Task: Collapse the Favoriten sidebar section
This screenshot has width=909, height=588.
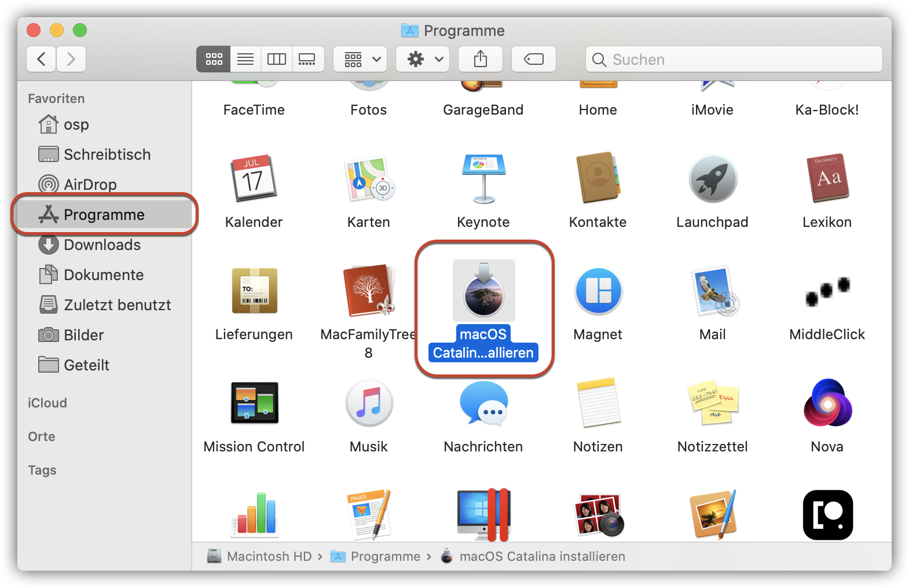Action: coord(56,98)
